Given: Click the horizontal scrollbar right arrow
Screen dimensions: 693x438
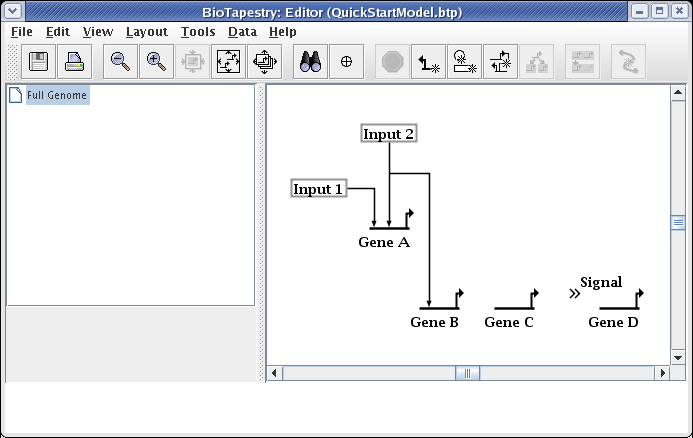Looking at the screenshot, I should (661, 373).
